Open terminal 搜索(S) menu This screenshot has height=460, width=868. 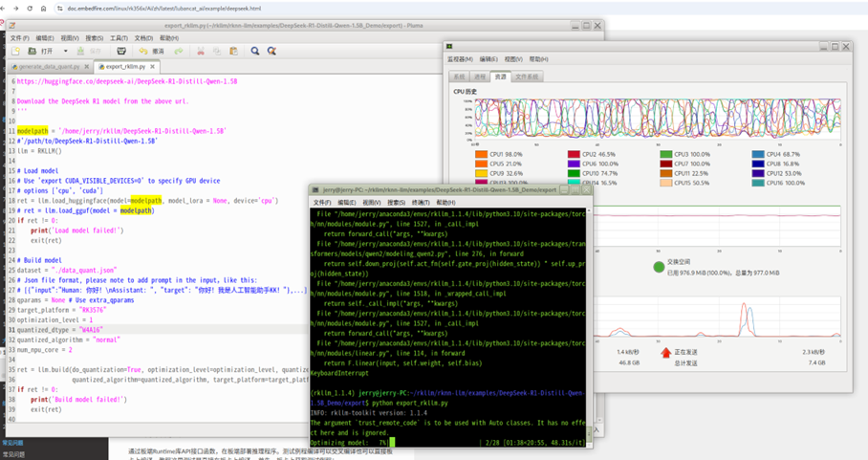coord(397,203)
